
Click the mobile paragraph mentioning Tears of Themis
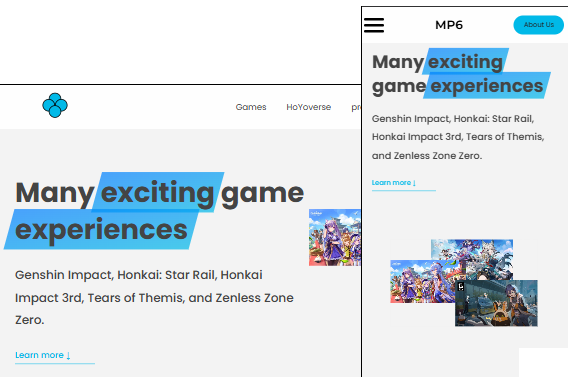pos(458,137)
